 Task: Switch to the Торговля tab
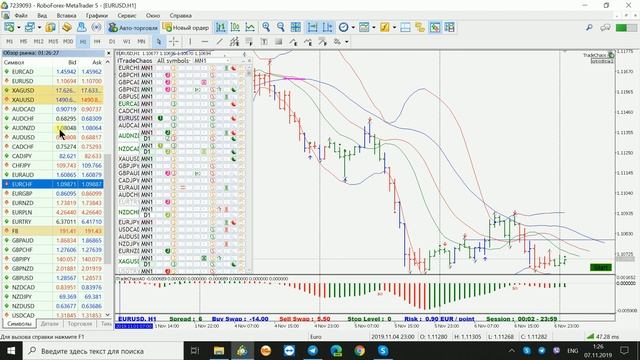tap(80, 324)
